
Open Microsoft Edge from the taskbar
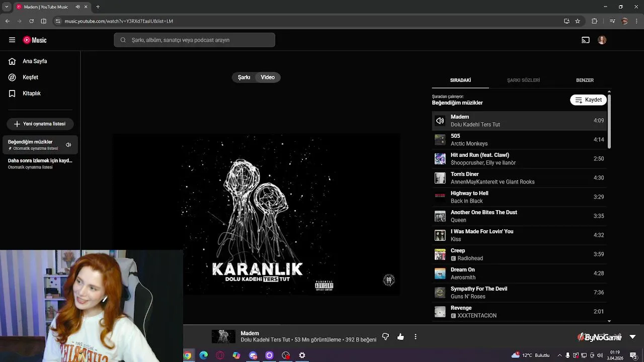tap(204, 355)
